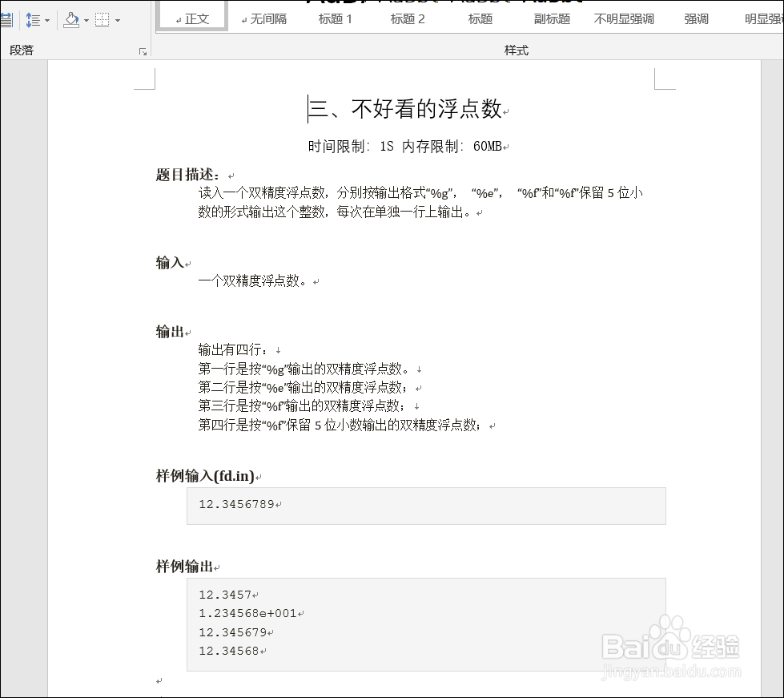Apply the 副标题 style
Viewport: 784px width, 698px height.
[552, 19]
